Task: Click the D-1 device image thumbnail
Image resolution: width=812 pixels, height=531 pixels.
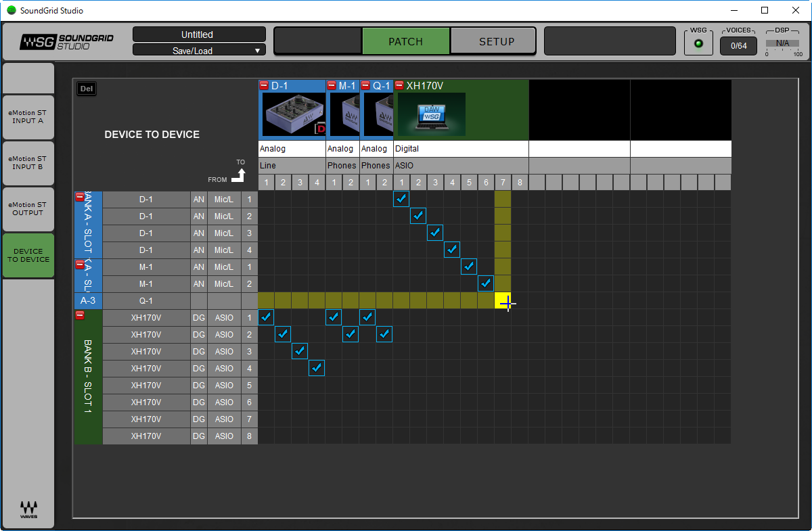Action: click(294, 114)
